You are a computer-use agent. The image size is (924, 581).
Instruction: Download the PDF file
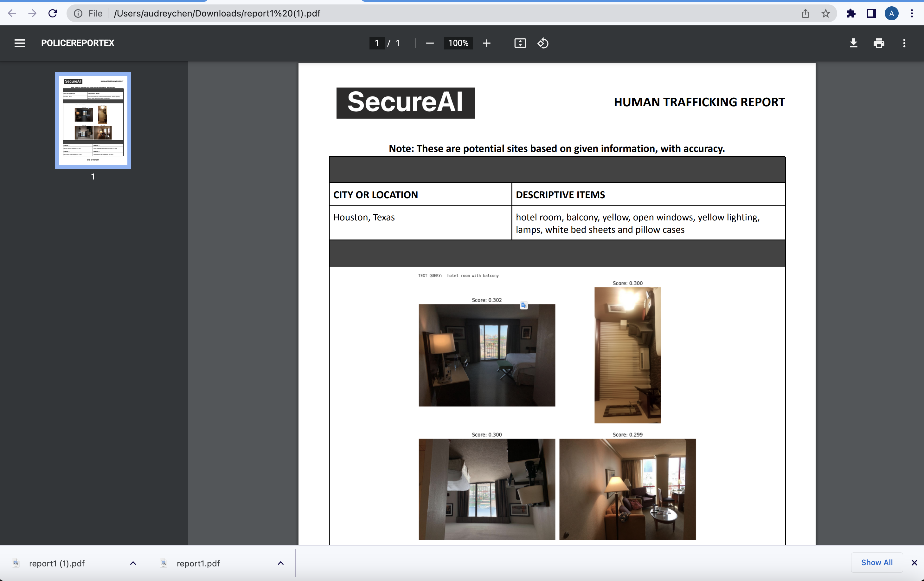(853, 43)
